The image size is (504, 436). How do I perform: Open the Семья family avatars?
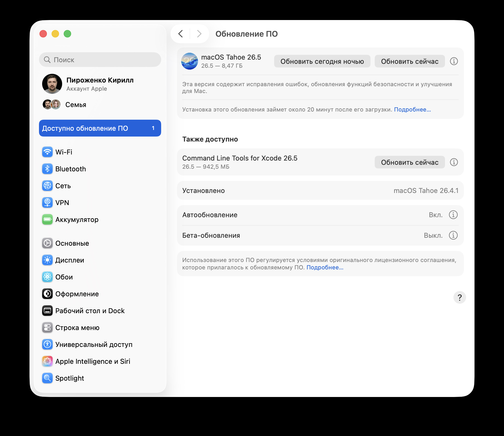coord(52,104)
